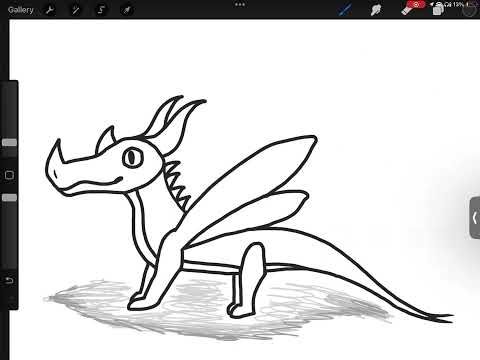
Task: Select the Brush paint tool
Action: coord(345,10)
